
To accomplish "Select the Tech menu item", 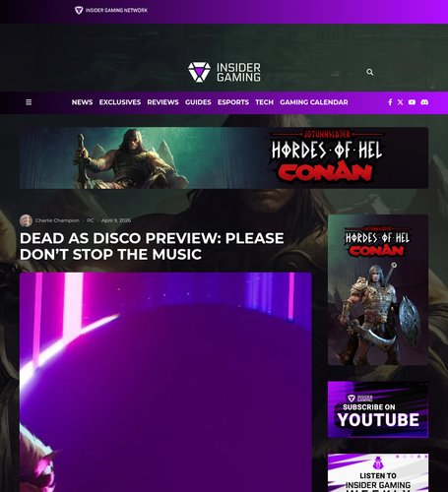I will pyautogui.click(x=264, y=102).
